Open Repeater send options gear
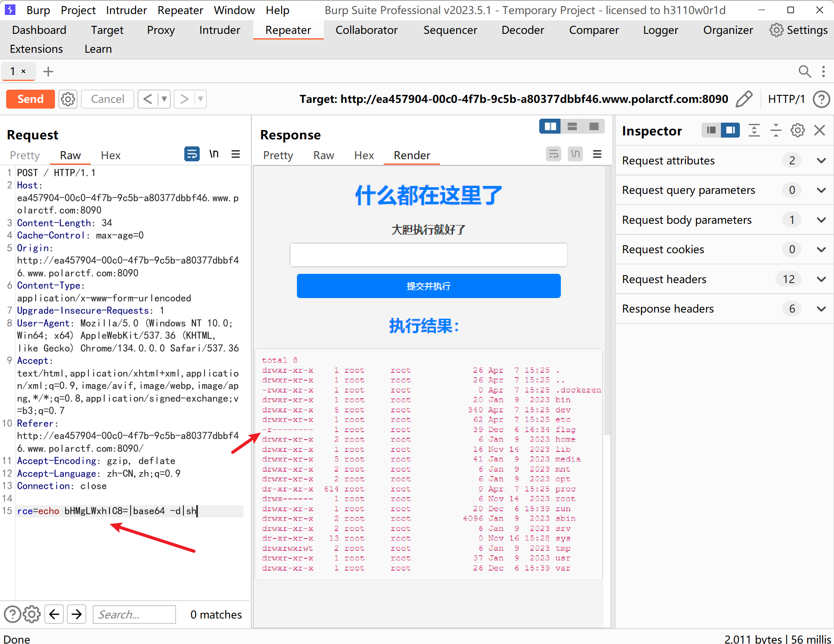The width and height of the screenshot is (834, 644). (x=68, y=99)
